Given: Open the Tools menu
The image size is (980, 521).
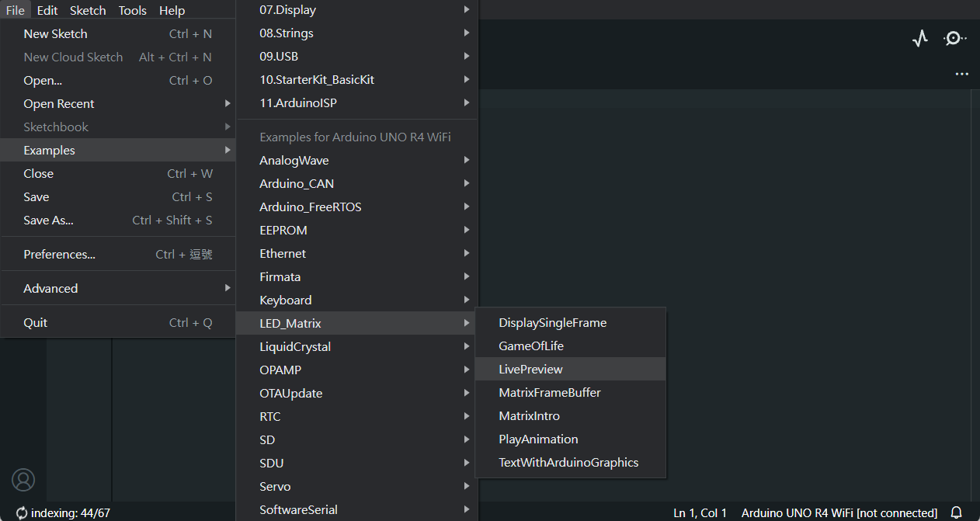Looking at the screenshot, I should tap(133, 10).
